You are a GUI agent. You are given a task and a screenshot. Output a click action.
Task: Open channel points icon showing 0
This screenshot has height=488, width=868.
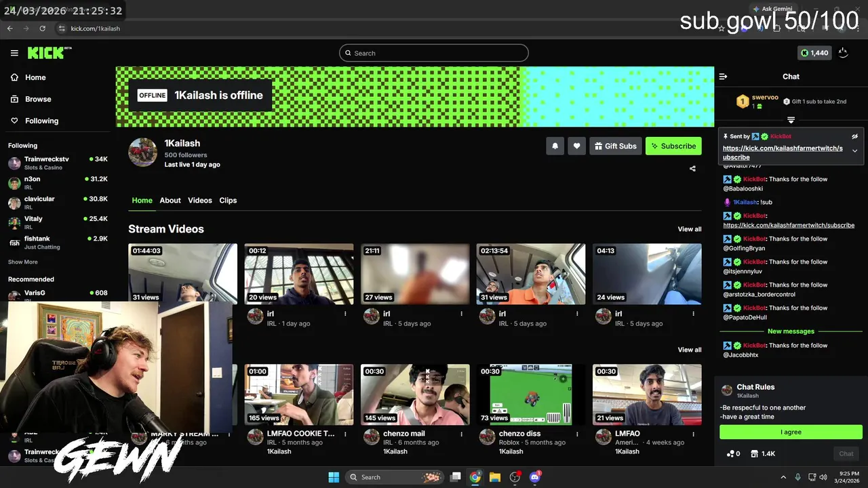(733, 453)
